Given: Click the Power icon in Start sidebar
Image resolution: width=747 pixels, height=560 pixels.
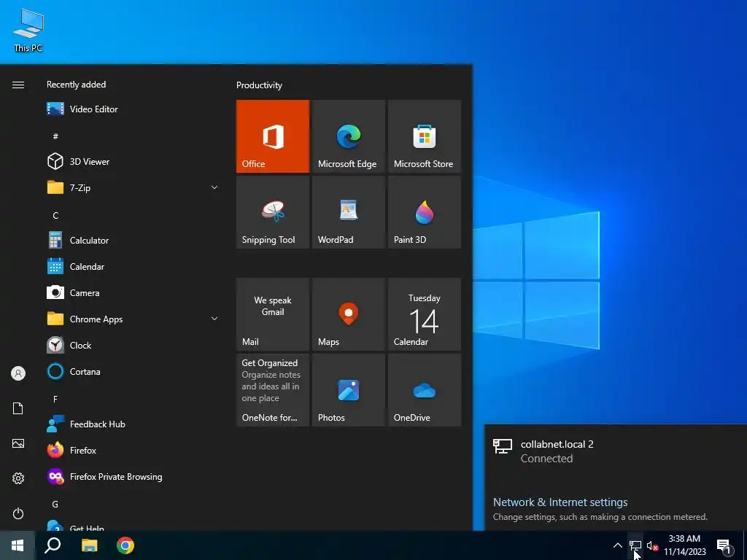Looking at the screenshot, I should click(18, 513).
